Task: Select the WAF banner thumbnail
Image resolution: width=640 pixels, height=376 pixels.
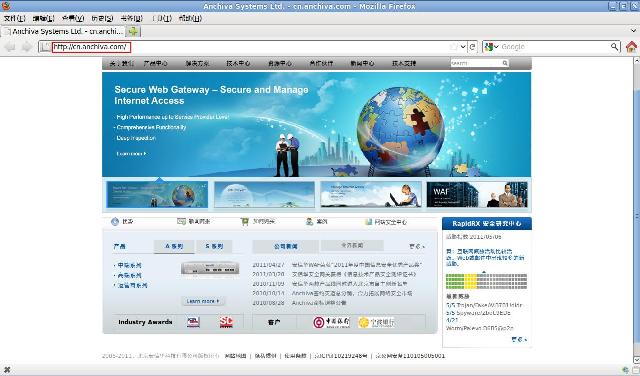Action: click(477, 195)
